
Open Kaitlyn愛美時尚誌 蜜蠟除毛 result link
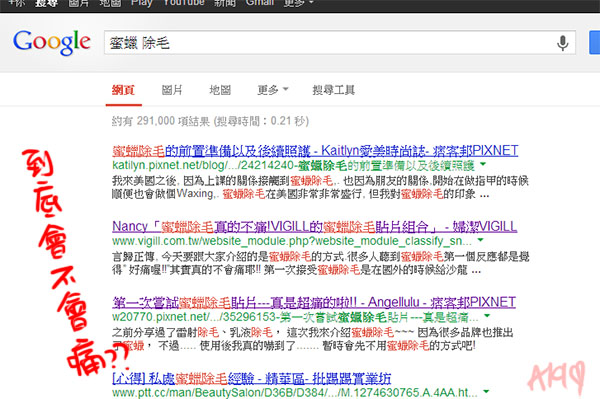click(x=315, y=151)
